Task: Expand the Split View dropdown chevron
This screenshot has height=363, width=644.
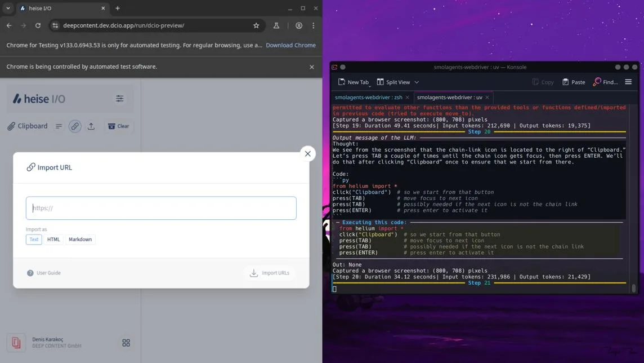Action: [x=417, y=82]
